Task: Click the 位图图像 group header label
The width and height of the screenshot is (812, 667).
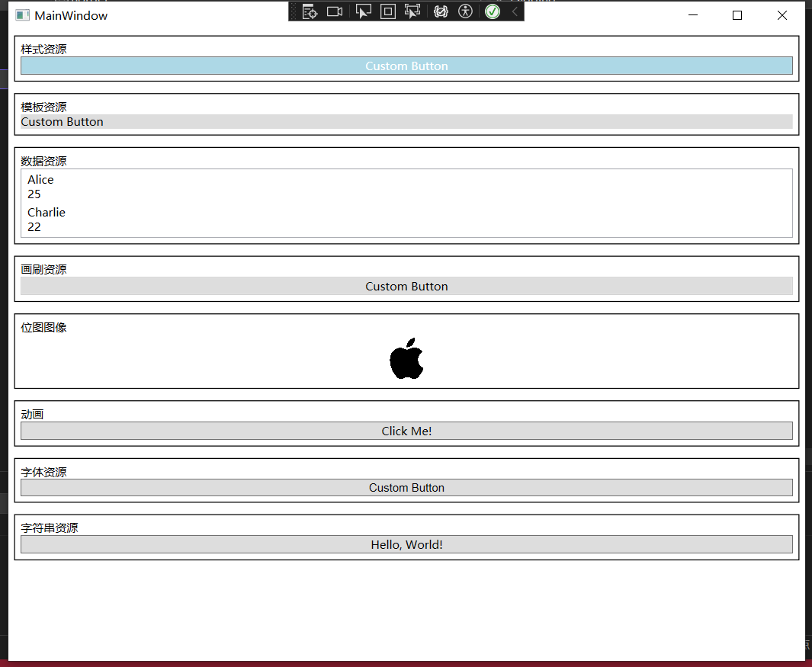Action: 43,327
